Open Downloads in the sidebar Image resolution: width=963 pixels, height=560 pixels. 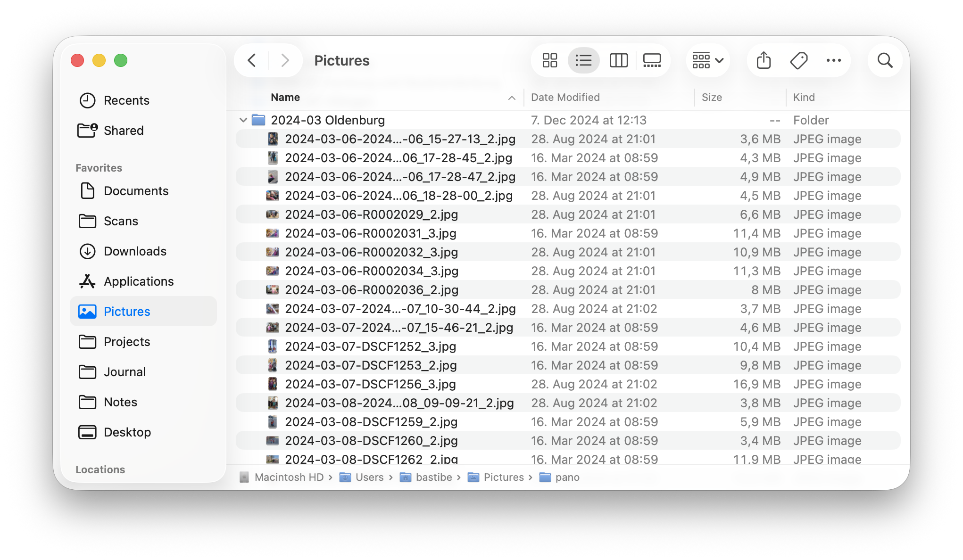(135, 251)
